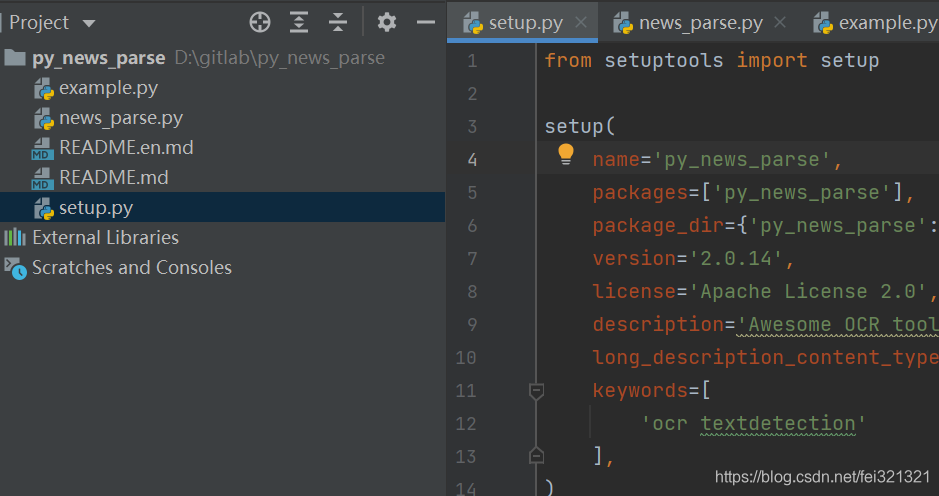Click the fold end marker at line 13

(x=537, y=456)
